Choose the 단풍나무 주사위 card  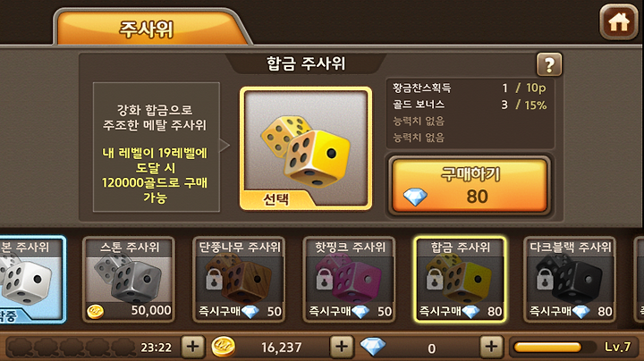point(239,280)
